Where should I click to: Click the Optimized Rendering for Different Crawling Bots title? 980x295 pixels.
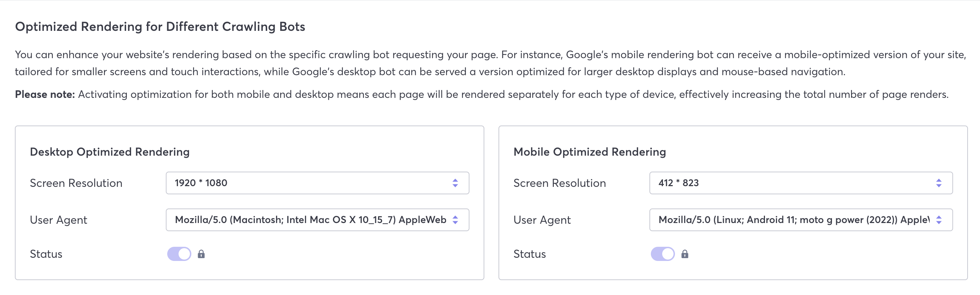(160, 27)
